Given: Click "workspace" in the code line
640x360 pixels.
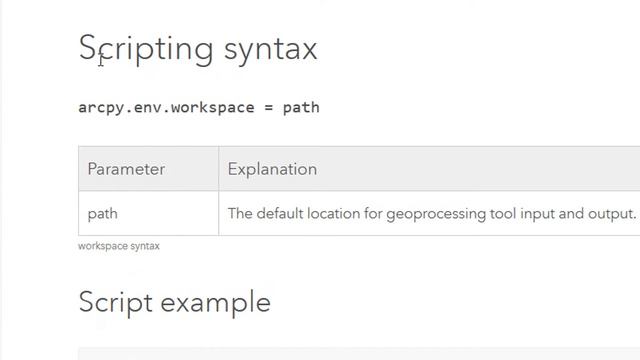Looking at the screenshot, I should (212, 108).
